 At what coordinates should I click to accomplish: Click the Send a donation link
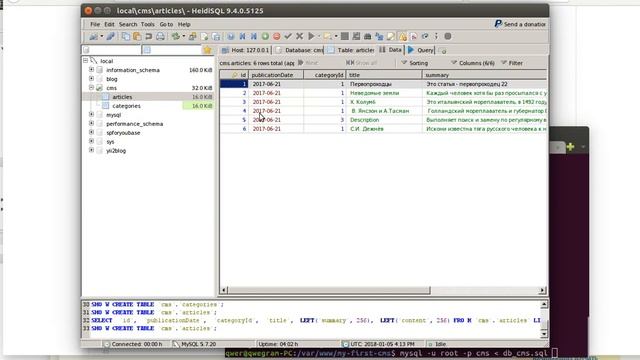tap(520, 24)
